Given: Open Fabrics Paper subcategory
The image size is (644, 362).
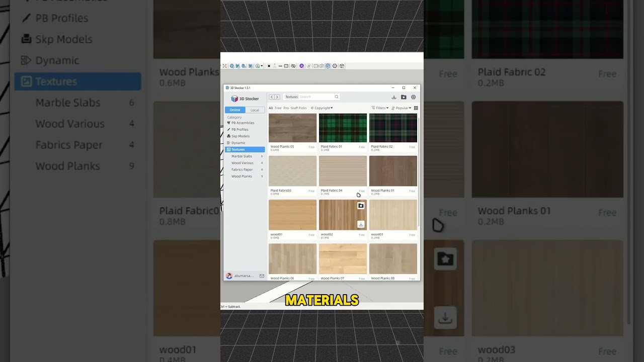Looking at the screenshot, I should click(245, 169).
